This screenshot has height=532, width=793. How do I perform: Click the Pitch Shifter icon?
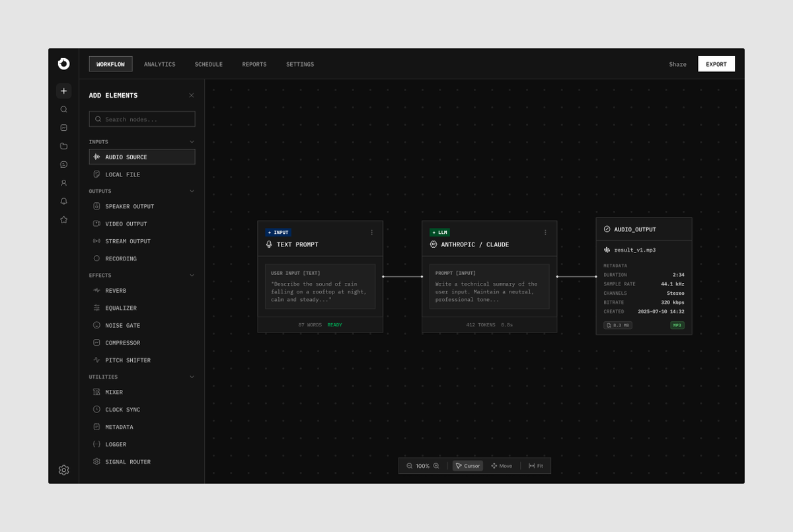(96, 360)
